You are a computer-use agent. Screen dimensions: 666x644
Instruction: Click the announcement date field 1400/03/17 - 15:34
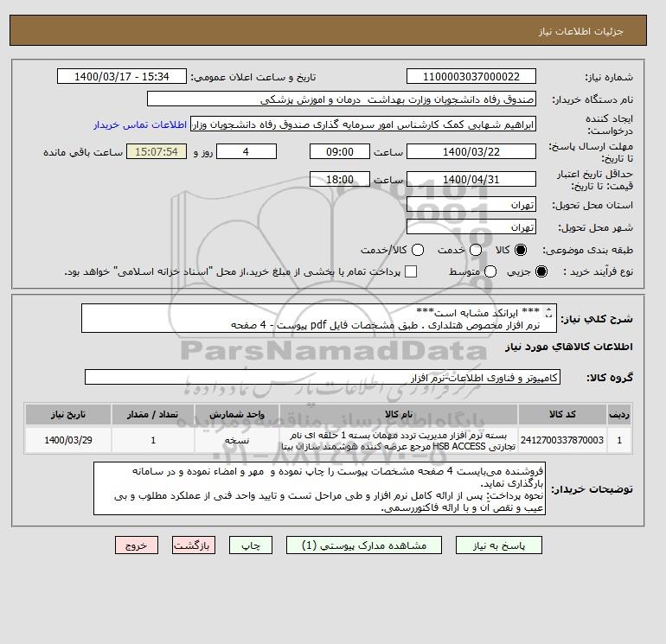click(122, 76)
